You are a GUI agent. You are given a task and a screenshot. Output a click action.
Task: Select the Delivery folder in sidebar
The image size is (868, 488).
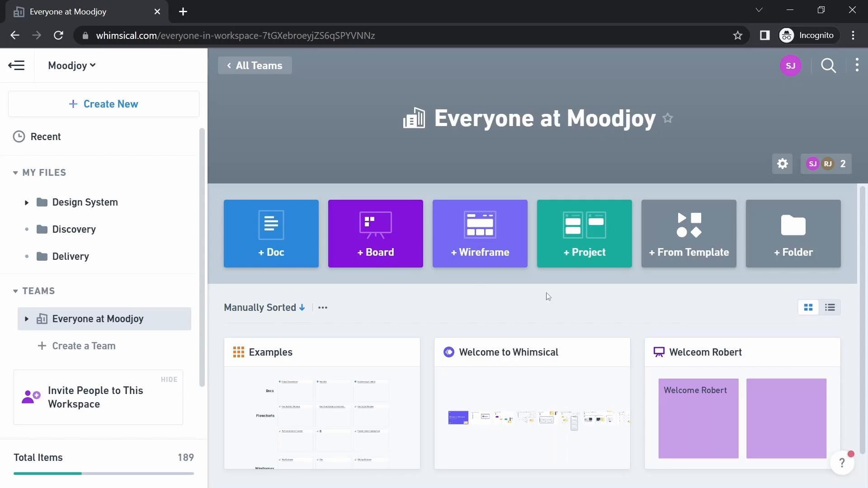(71, 256)
